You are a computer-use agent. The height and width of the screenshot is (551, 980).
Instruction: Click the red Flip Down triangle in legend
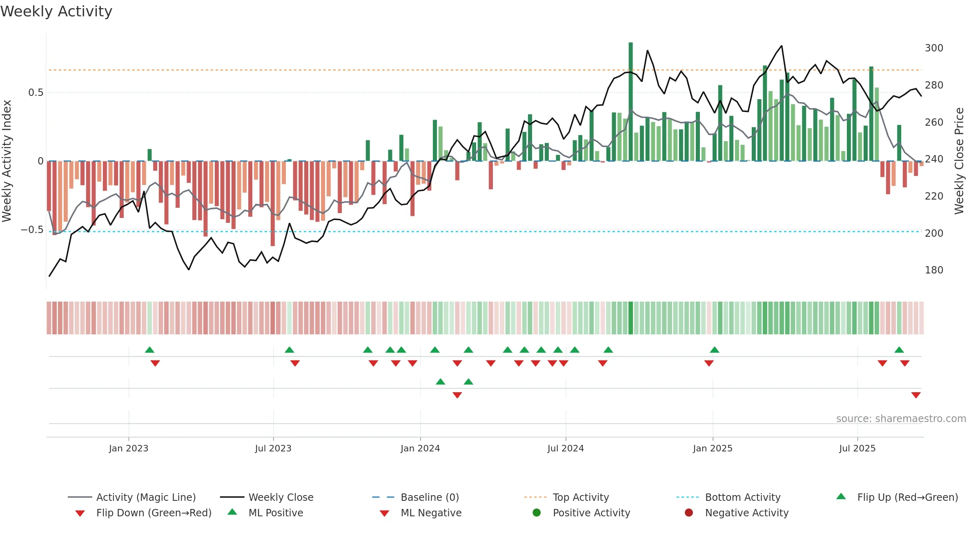click(80, 513)
